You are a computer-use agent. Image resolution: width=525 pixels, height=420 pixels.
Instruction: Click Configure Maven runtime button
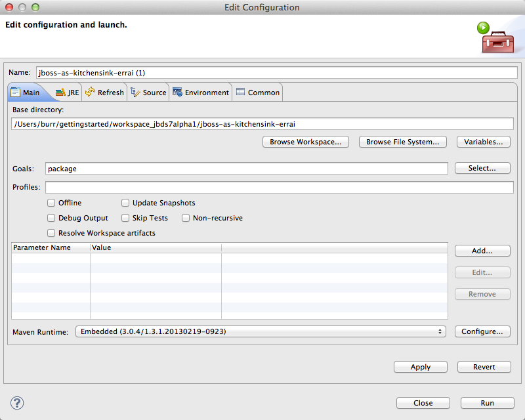point(482,331)
